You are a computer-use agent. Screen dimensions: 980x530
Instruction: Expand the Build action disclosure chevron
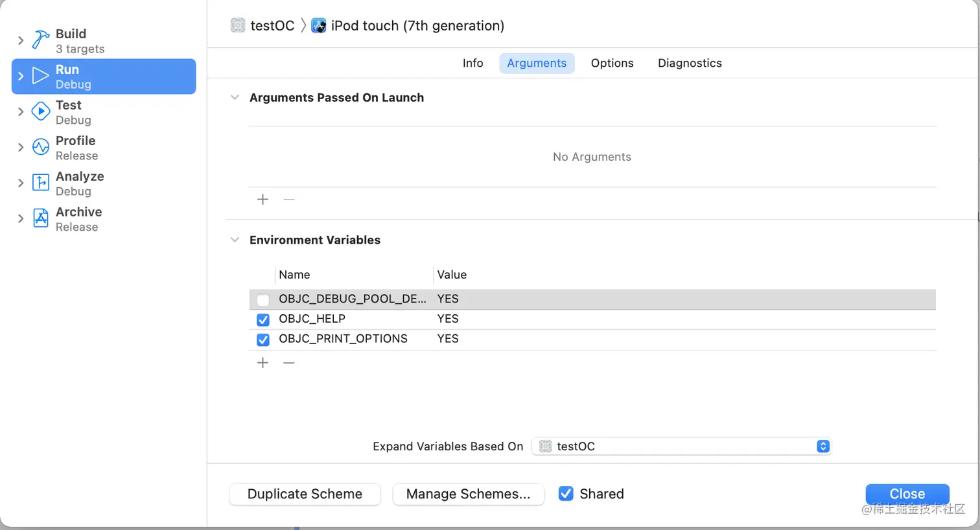[21, 41]
